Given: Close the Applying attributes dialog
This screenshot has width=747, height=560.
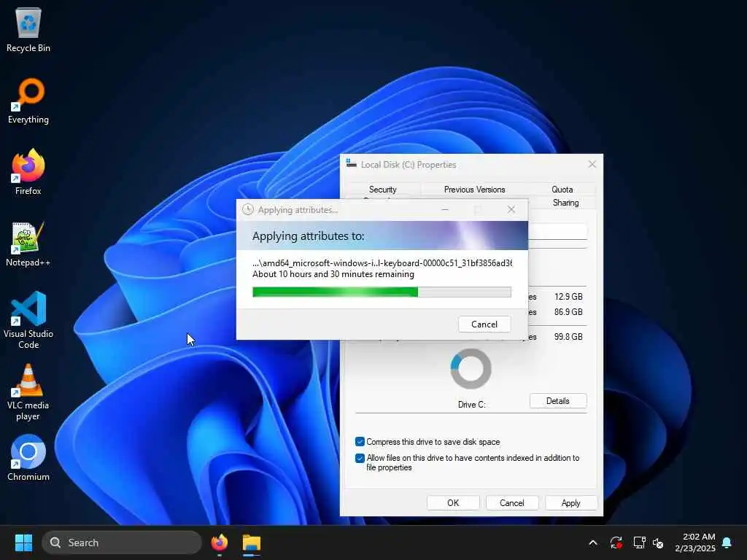Looking at the screenshot, I should (511, 209).
